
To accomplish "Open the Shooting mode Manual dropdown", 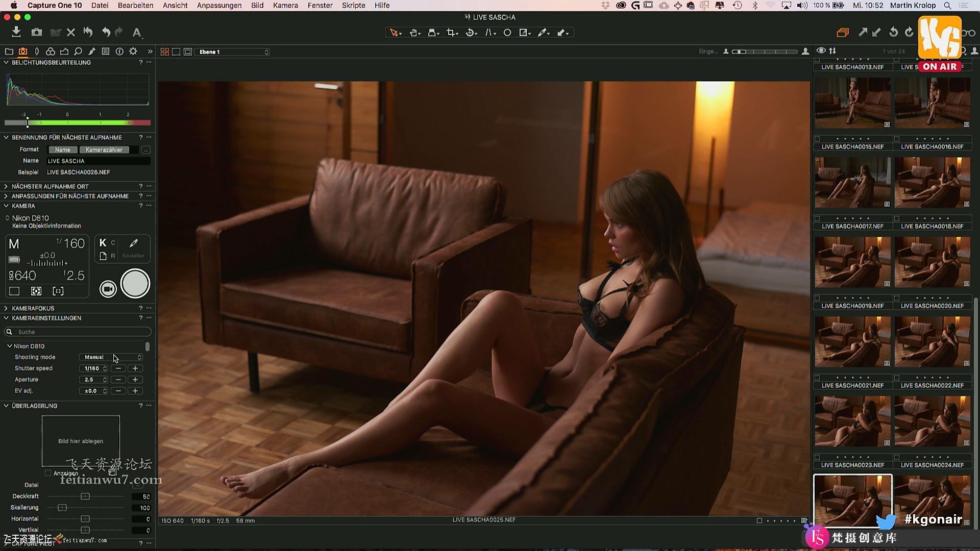I will point(111,357).
